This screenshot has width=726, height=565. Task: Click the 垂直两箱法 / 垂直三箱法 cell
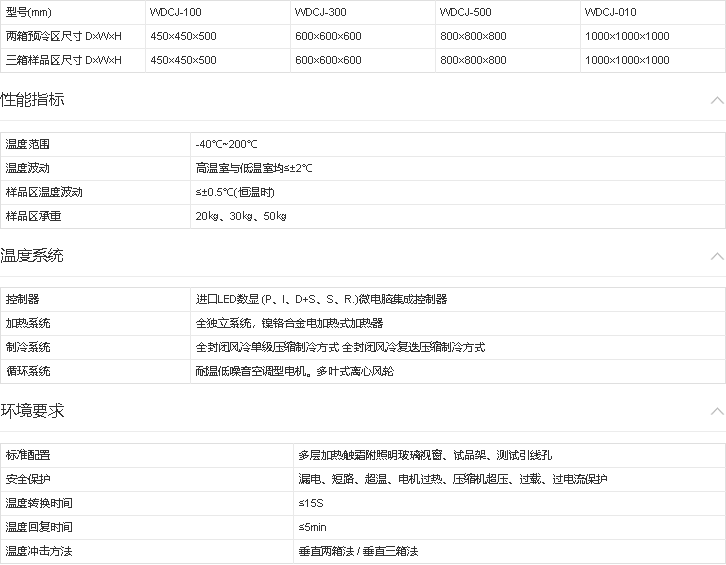pos(358,551)
